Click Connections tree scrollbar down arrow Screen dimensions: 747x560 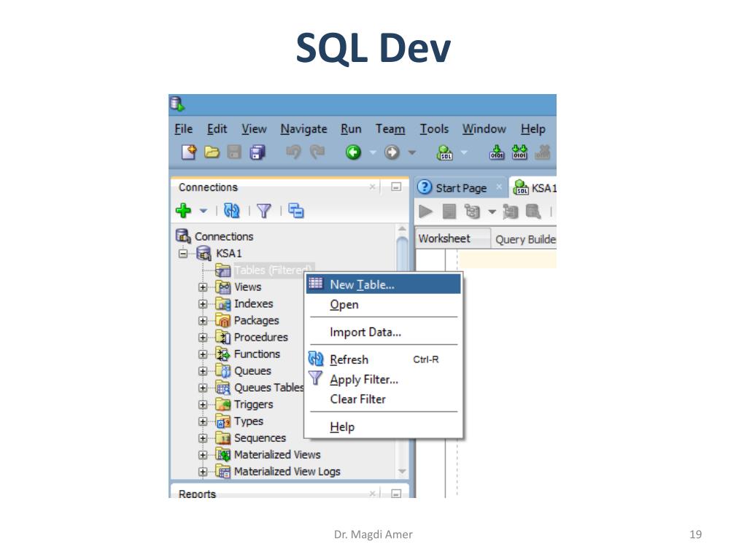(x=402, y=472)
